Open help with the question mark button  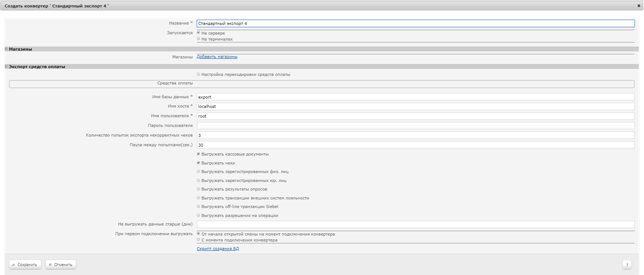[x=627, y=265]
